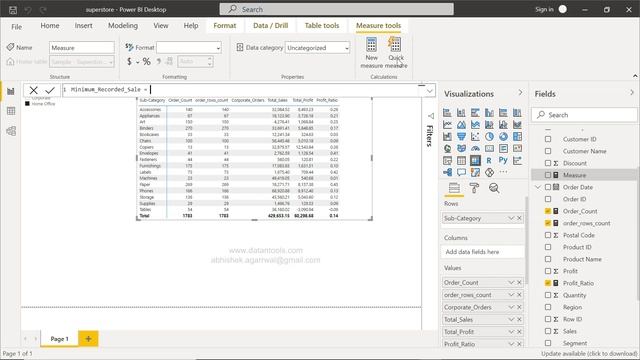Screen dimensions: 640x360
Task: Add a new report page
Action: coord(88,338)
